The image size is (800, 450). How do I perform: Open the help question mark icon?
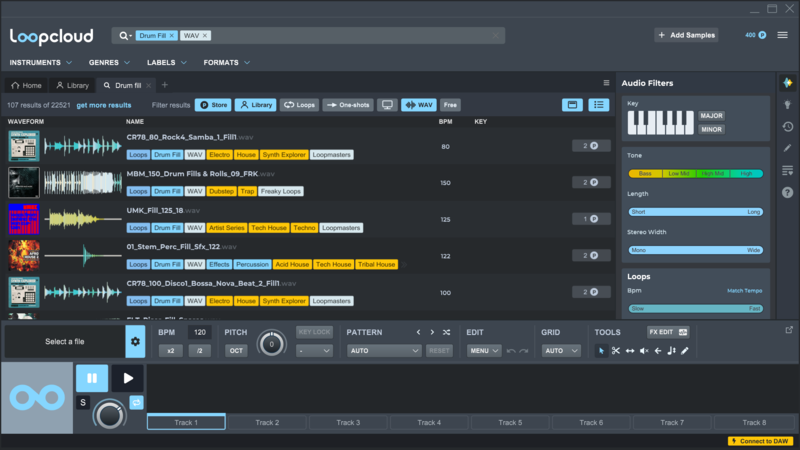(x=788, y=192)
